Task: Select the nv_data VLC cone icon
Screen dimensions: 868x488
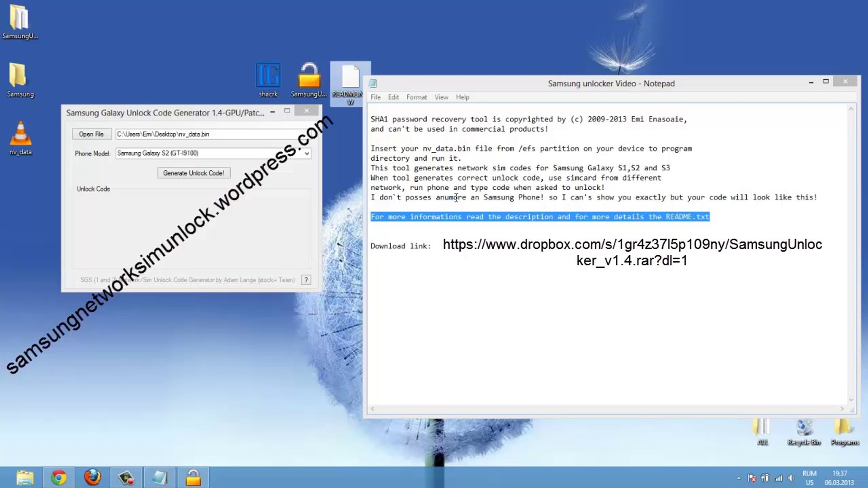Action: pyautogui.click(x=20, y=135)
